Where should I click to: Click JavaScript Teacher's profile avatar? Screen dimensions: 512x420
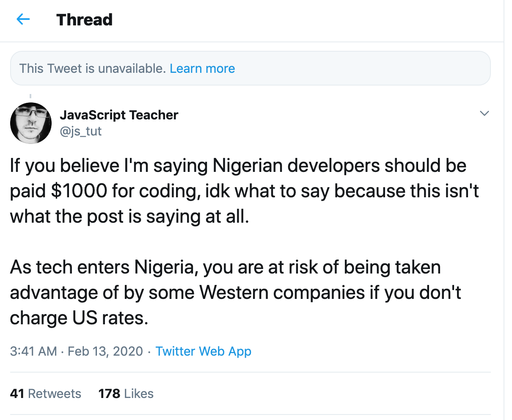coord(30,123)
